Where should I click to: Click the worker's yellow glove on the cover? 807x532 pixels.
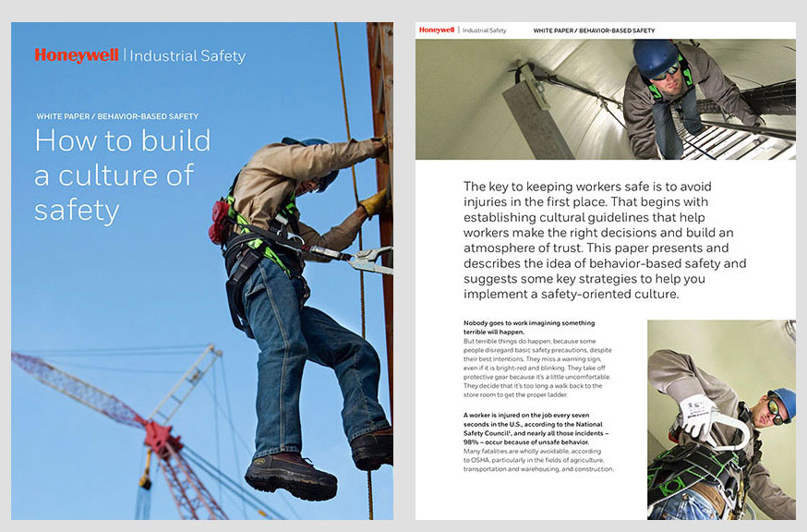click(373, 202)
